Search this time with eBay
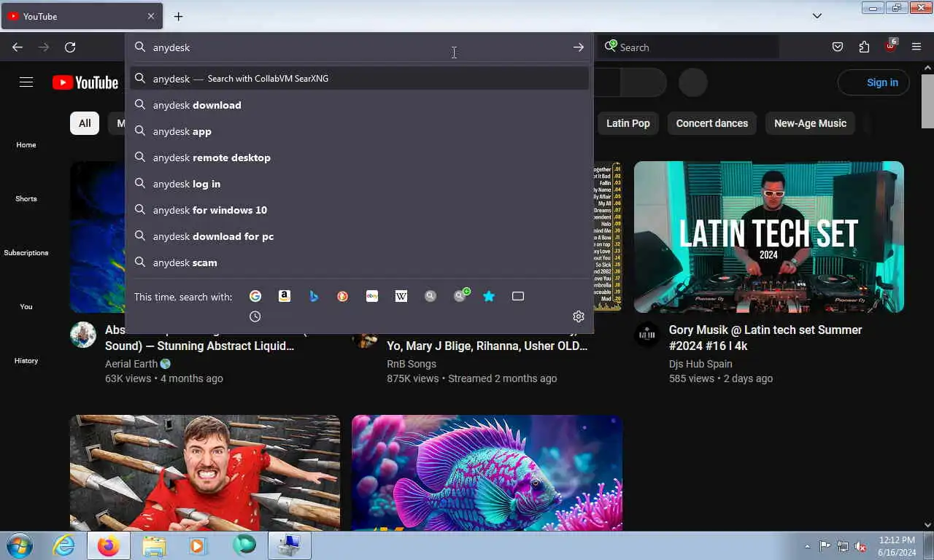Viewport: 934px width, 560px height. (x=372, y=296)
